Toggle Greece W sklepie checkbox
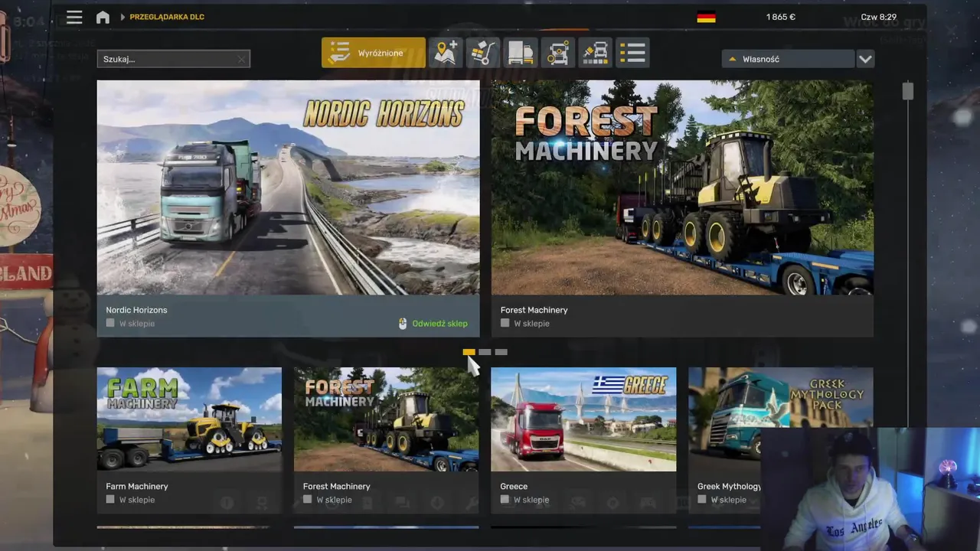The height and width of the screenshot is (551, 980). click(x=505, y=499)
